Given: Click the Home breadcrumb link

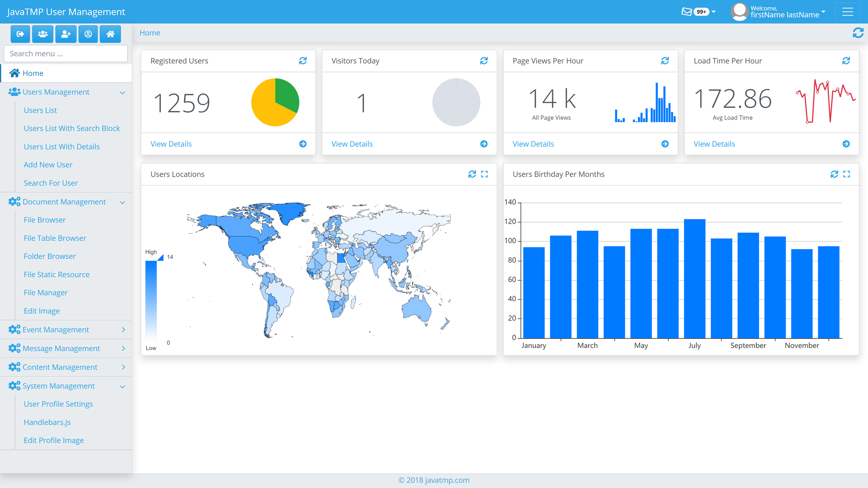Looking at the screenshot, I should 150,33.
